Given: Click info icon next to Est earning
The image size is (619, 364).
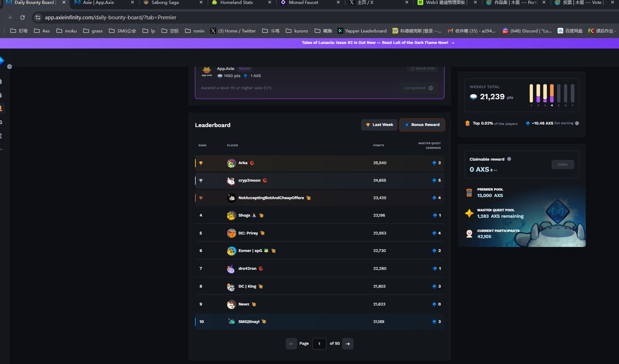Looking at the screenshot, I should 577,123.
